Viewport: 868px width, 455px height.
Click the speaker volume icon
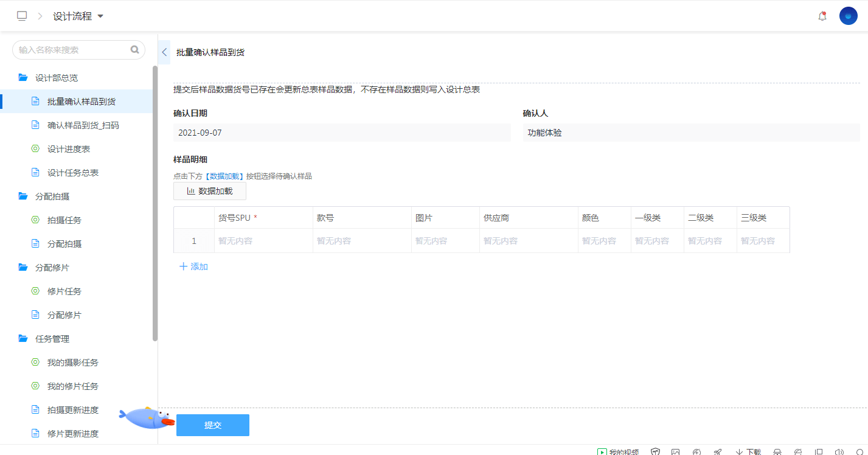[x=839, y=451]
